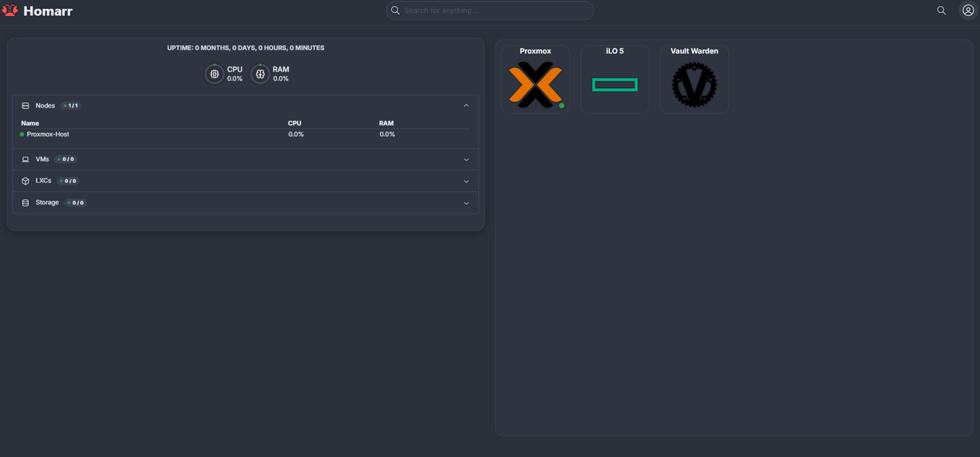Click the VMs section label
The width and height of the screenshot is (980, 457).
[42, 159]
